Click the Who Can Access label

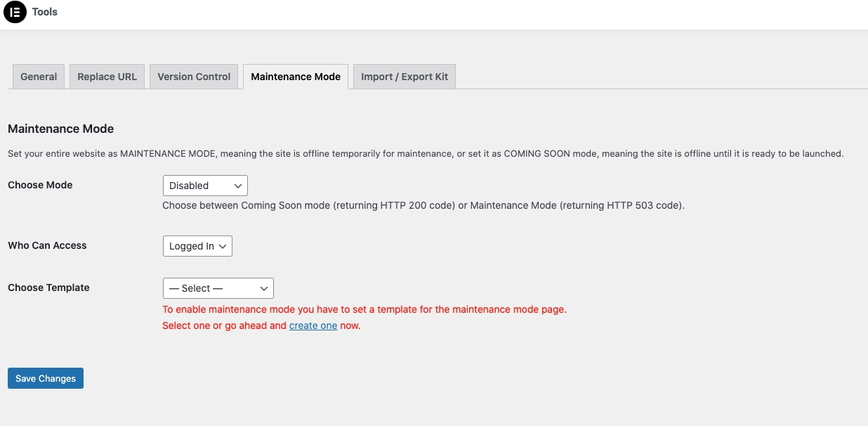47,245
